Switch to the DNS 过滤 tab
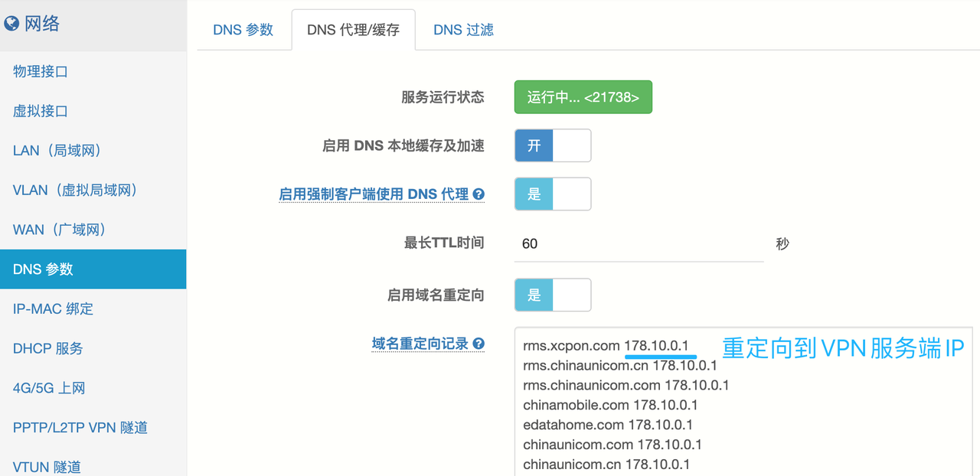 tap(463, 30)
